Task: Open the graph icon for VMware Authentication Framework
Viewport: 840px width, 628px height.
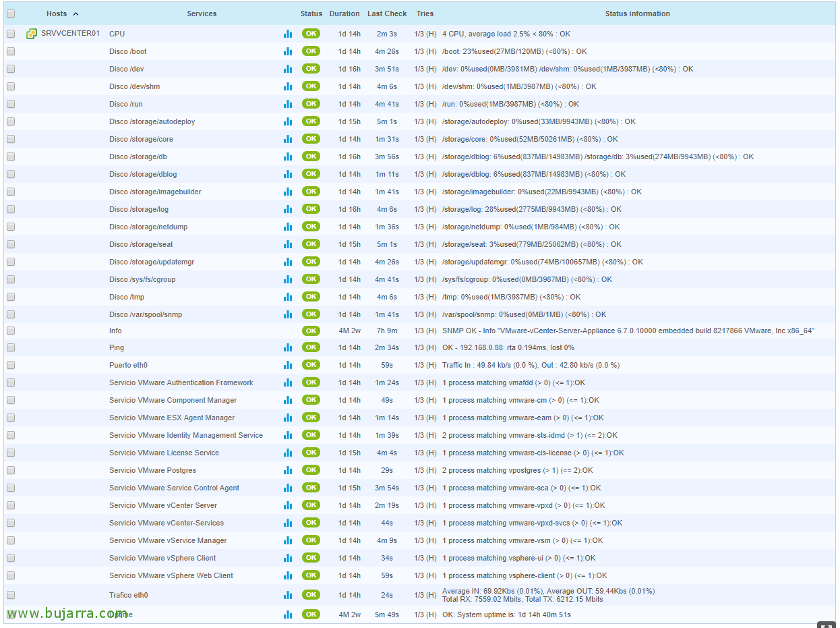Action: (288, 382)
